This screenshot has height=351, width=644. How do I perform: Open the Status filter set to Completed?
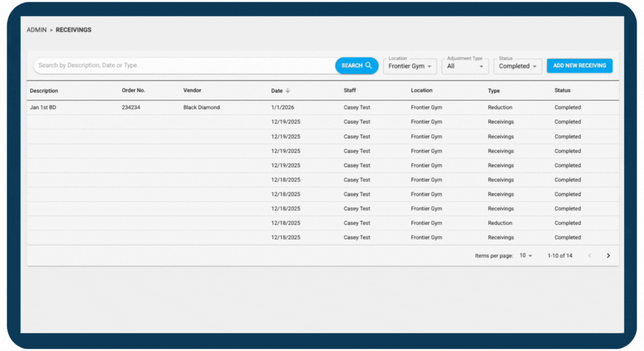[517, 66]
